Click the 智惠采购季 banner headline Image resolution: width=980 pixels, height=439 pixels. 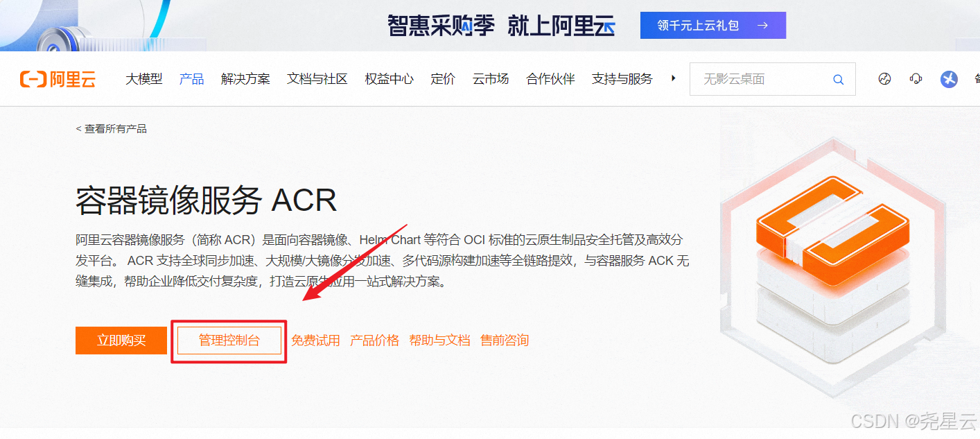coord(501,26)
